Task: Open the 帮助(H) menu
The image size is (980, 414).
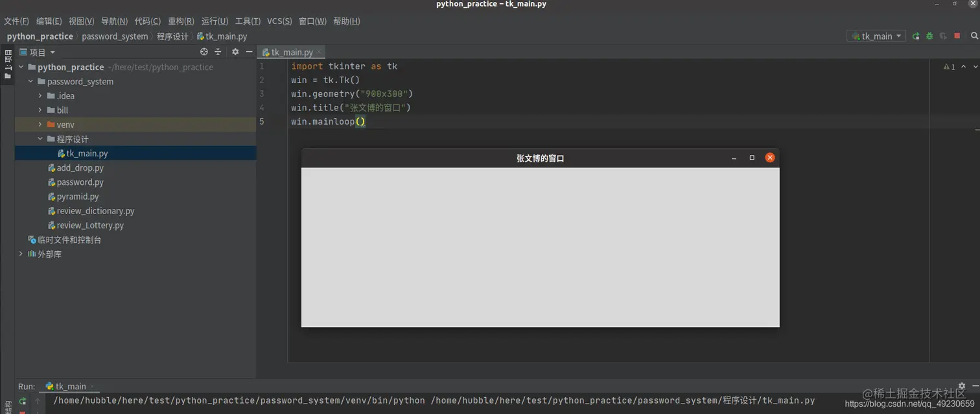Action: [x=347, y=21]
